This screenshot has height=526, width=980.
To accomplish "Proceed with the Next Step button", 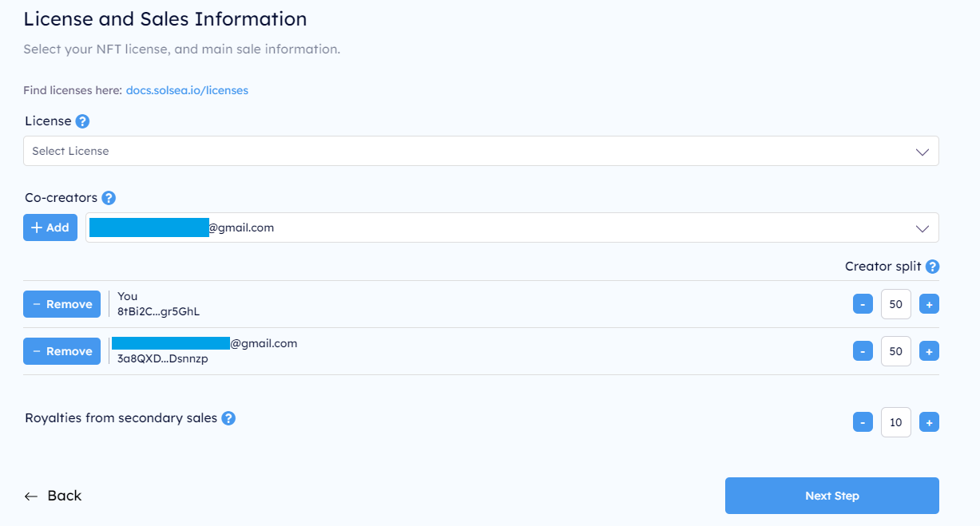I will click(x=832, y=496).
